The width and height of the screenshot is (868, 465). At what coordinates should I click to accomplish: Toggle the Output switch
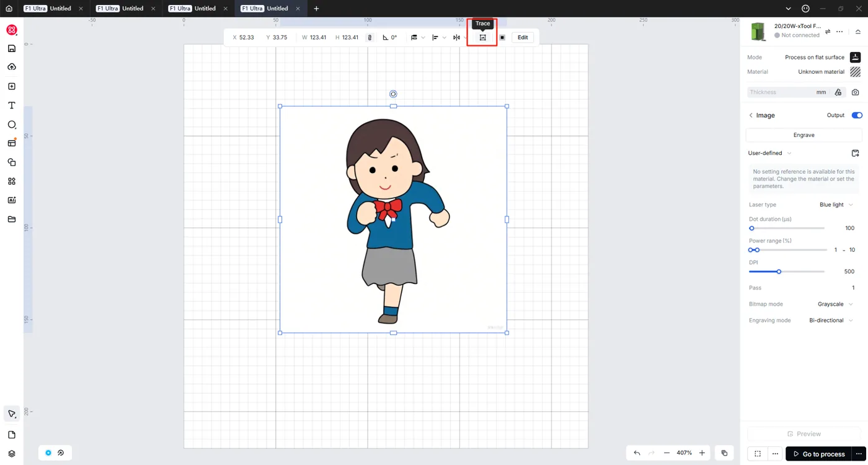pos(857,115)
